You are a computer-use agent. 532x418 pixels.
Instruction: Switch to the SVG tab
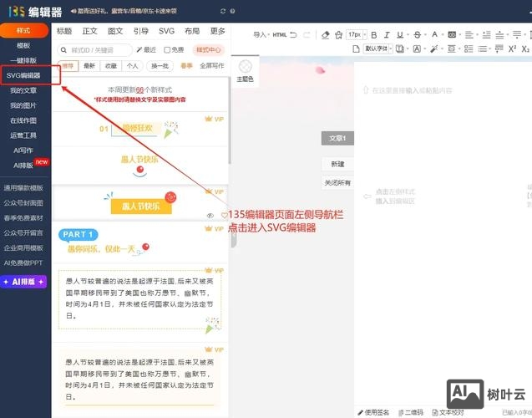tap(166, 31)
